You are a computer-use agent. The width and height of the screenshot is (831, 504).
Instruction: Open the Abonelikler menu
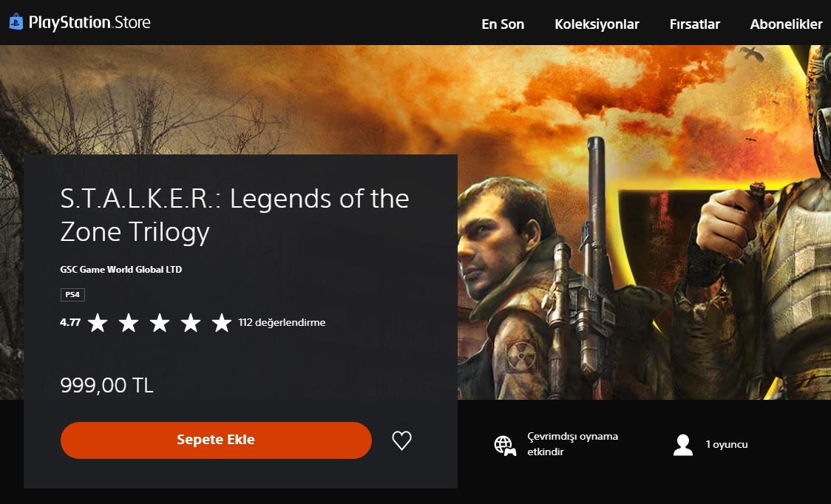786,24
